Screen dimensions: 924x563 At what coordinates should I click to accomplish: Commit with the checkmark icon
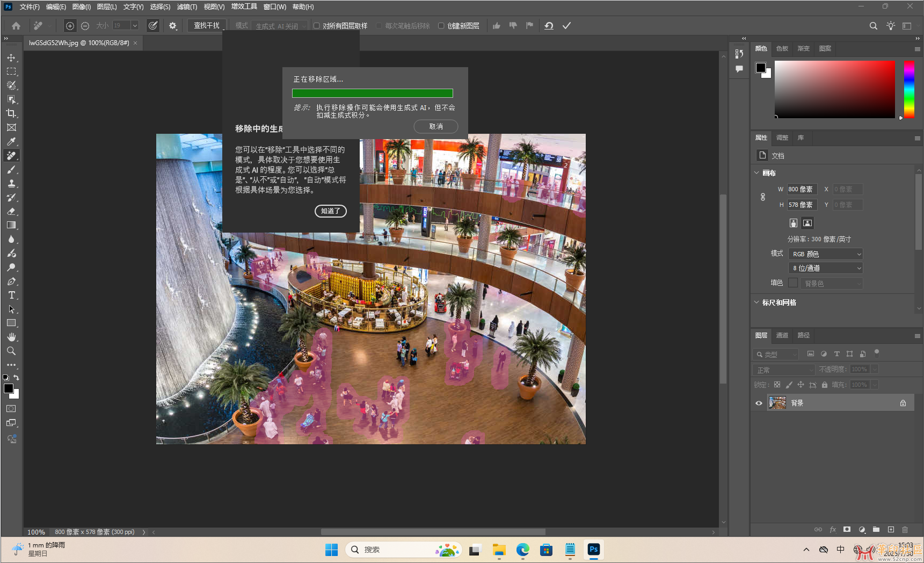pos(566,25)
